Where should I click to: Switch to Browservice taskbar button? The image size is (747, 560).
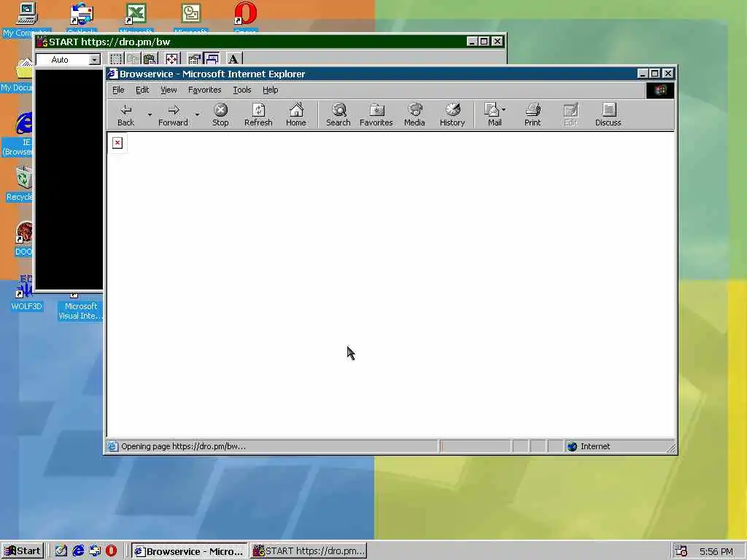190,551
